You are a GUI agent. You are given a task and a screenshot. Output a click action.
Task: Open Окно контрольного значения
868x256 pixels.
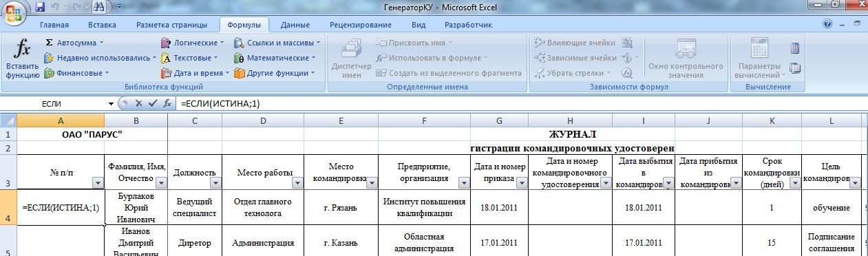coord(686,58)
